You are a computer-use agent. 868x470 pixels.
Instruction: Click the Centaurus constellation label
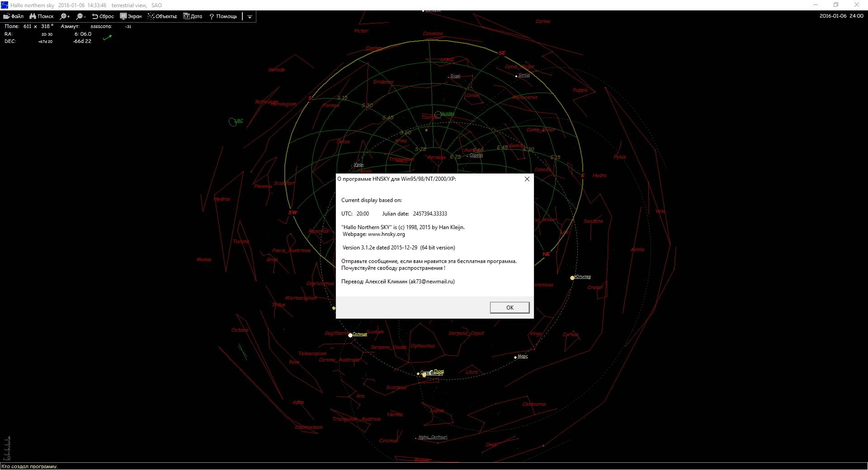click(x=534, y=404)
